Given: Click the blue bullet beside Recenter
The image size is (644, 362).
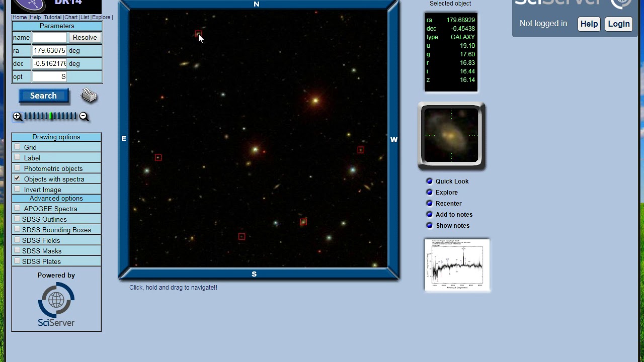Looking at the screenshot, I should click(x=429, y=203).
